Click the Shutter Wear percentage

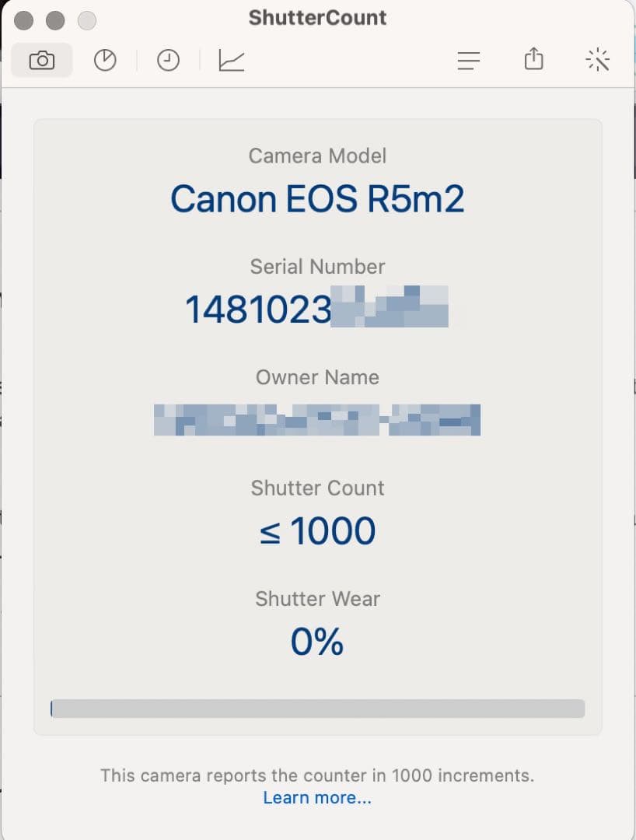coord(317,641)
